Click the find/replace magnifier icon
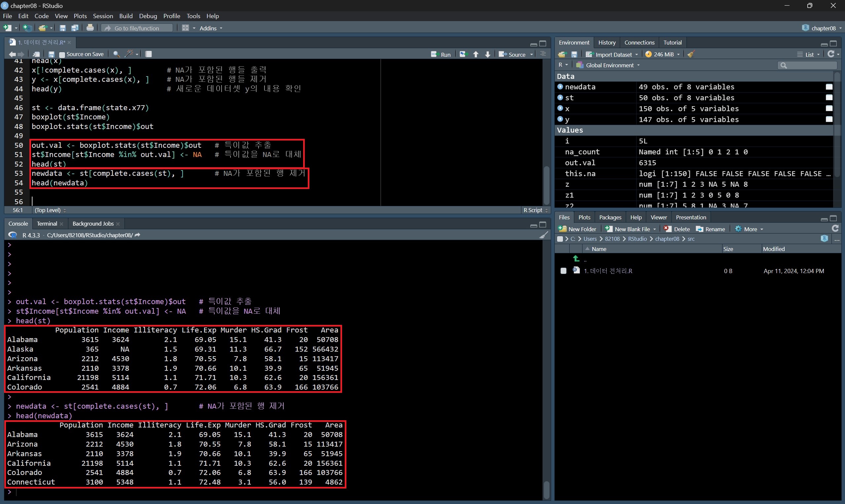This screenshot has width=845, height=504. [x=116, y=54]
